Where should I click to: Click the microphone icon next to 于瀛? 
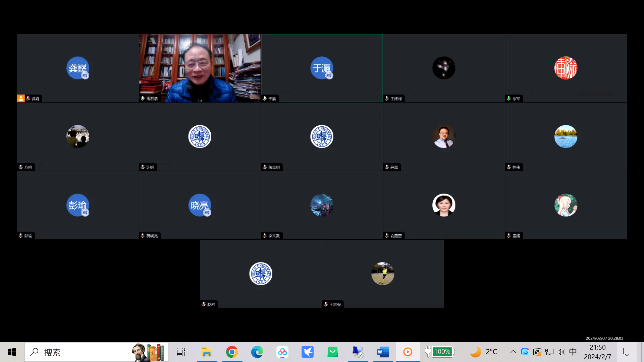265,99
